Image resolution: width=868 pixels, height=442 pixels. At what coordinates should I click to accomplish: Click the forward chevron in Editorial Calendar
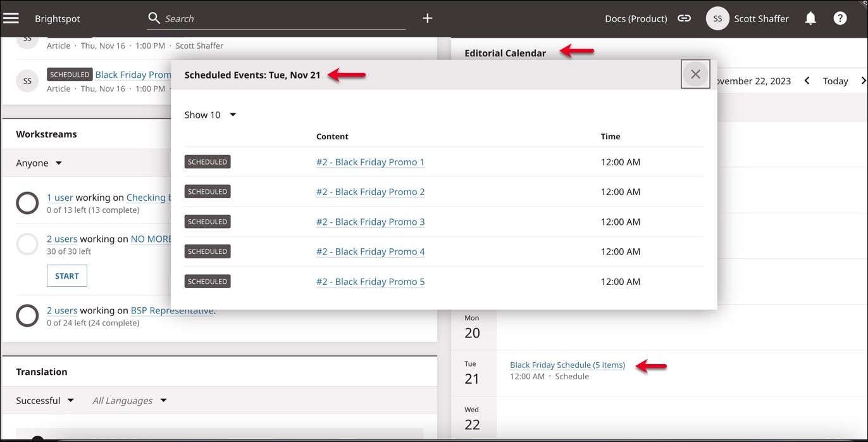(863, 80)
